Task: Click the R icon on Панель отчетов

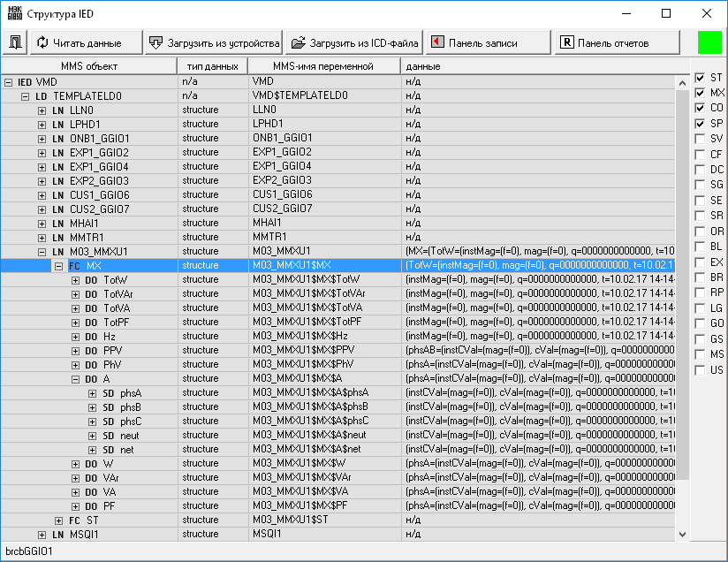Action: click(x=567, y=42)
